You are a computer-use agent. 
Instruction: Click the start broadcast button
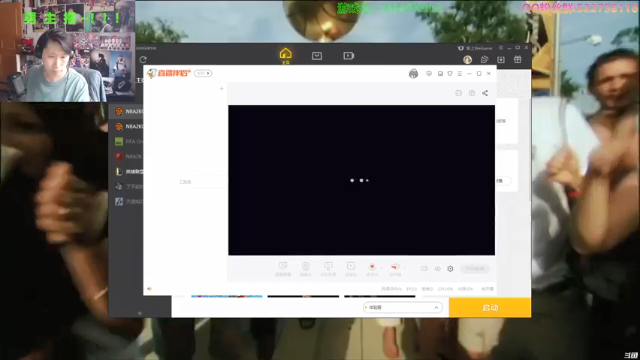tap(475, 269)
